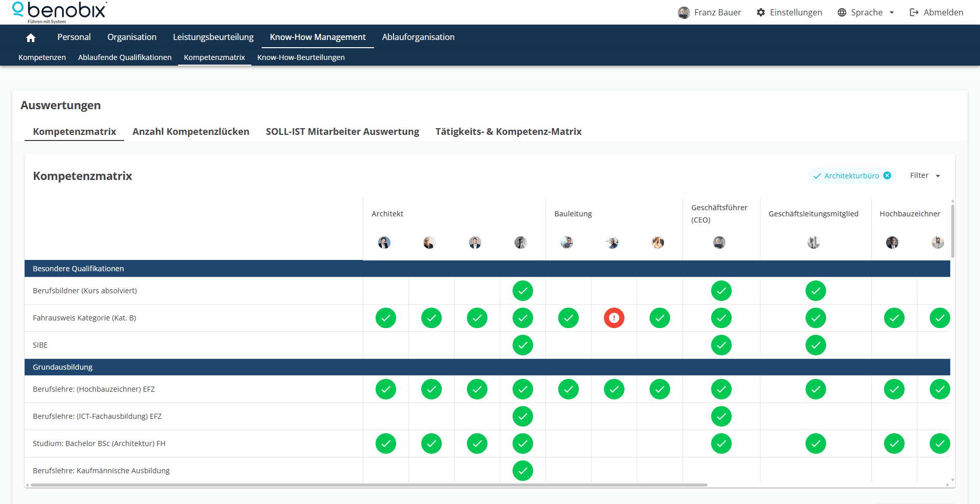This screenshot has height=504, width=980.
Task: Click the globe icon next to Sprache
Action: pyautogui.click(x=841, y=12)
